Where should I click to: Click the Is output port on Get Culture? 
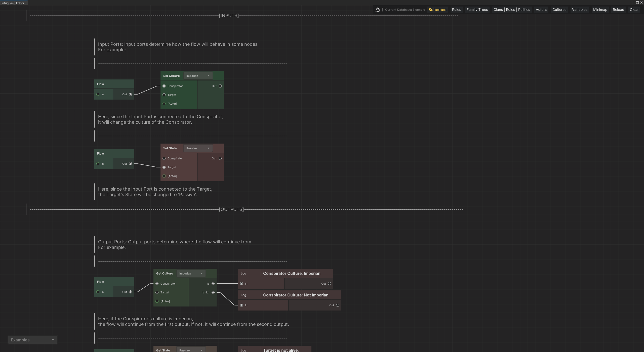point(213,284)
